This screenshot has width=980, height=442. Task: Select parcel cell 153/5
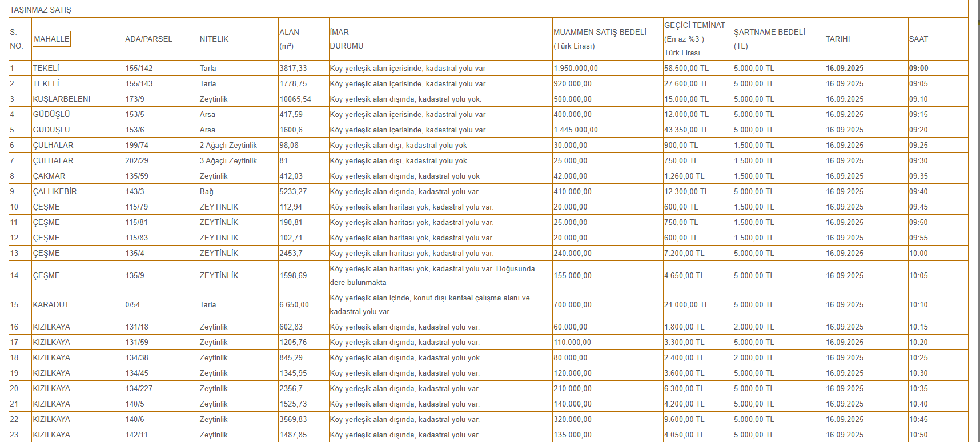pyautogui.click(x=135, y=114)
